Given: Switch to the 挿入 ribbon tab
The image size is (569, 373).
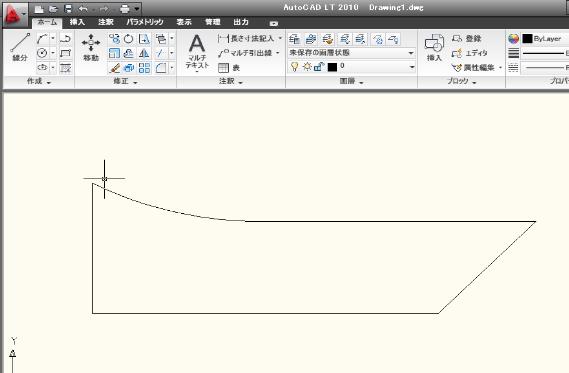Looking at the screenshot, I should pos(77,22).
